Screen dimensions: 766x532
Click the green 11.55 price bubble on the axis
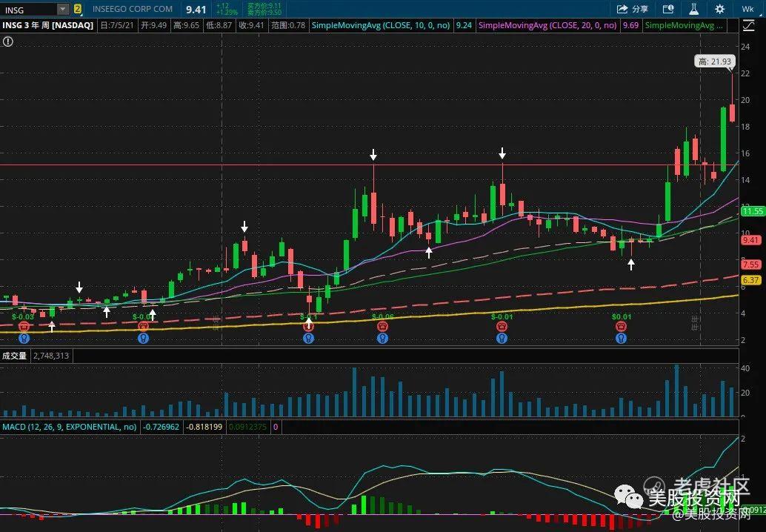pyautogui.click(x=753, y=211)
